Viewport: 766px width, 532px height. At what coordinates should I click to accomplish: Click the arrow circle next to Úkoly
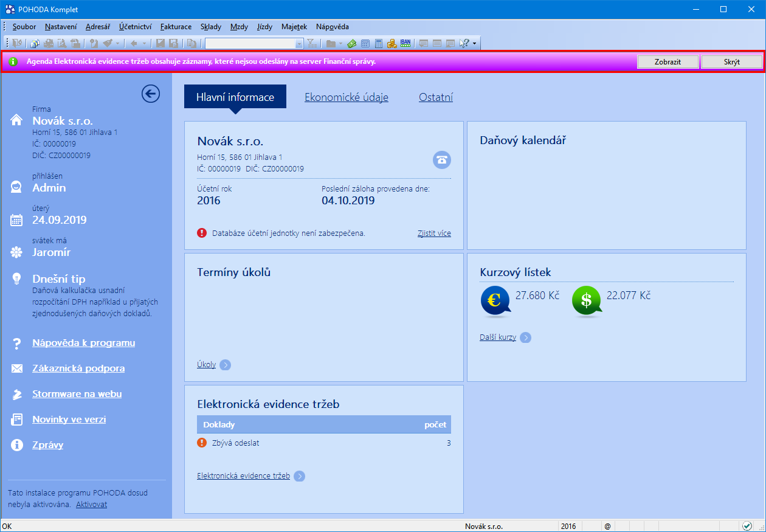[x=225, y=365]
